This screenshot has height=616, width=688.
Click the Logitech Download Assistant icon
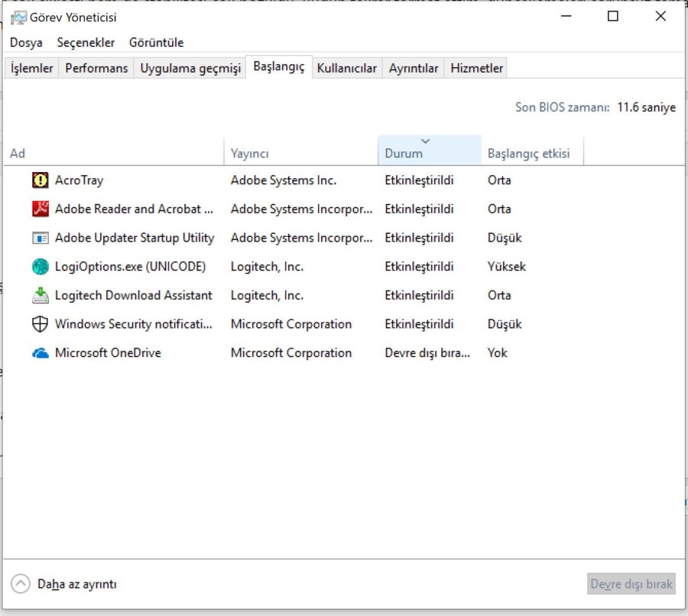[x=40, y=295]
